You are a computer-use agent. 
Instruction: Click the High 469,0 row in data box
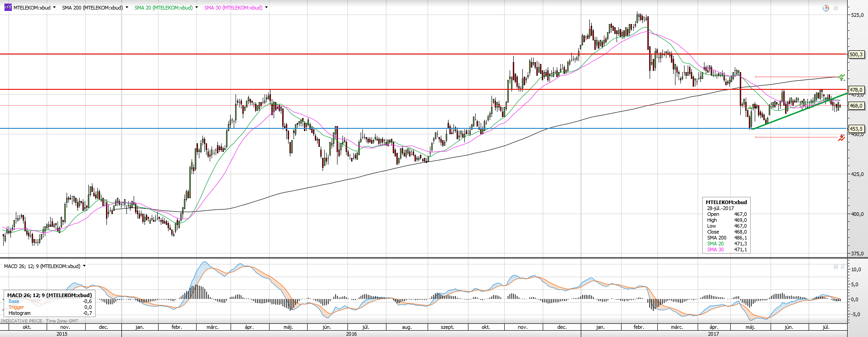point(727,220)
